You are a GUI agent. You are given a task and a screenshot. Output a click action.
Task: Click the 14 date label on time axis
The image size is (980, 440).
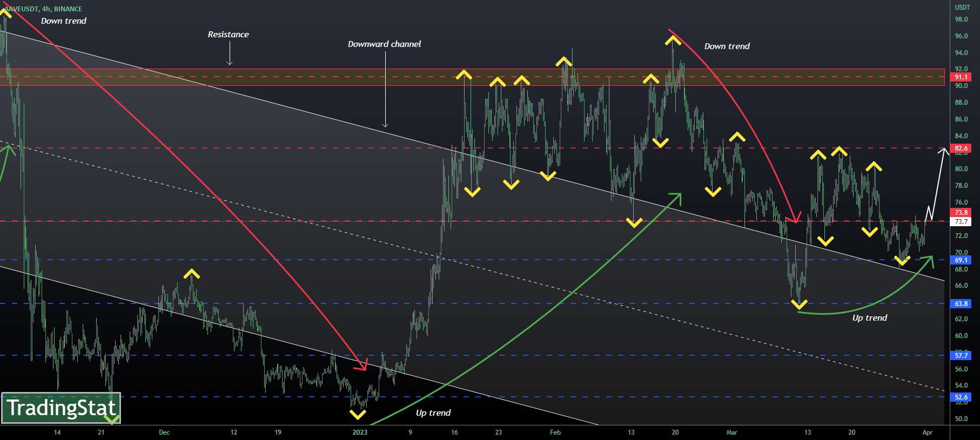coord(57,432)
